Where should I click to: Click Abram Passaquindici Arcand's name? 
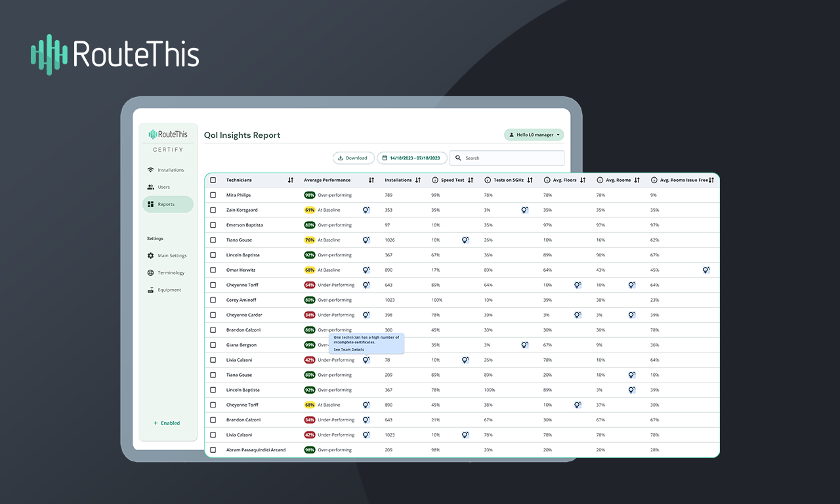click(x=256, y=450)
